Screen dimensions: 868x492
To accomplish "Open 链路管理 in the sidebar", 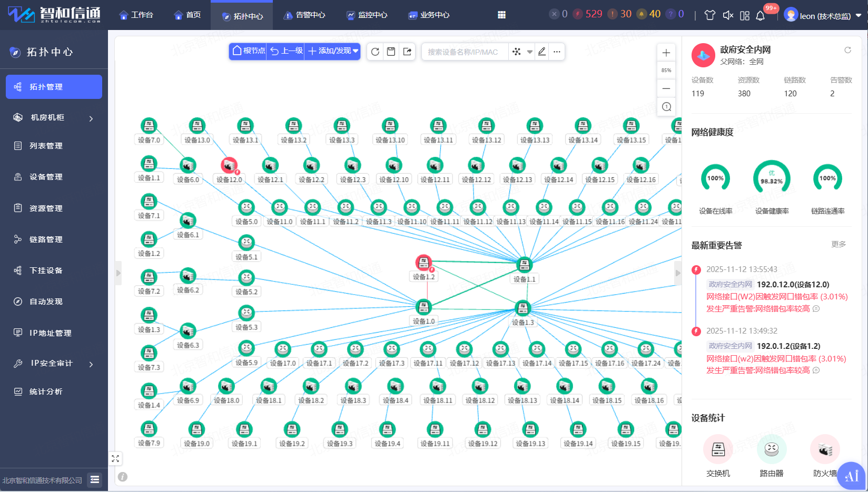I will (54, 239).
